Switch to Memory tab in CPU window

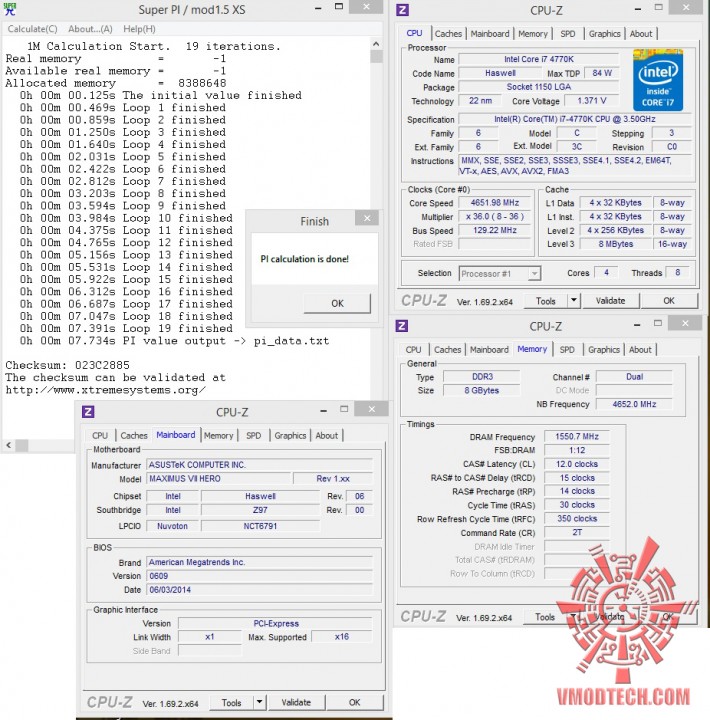[x=533, y=34]
